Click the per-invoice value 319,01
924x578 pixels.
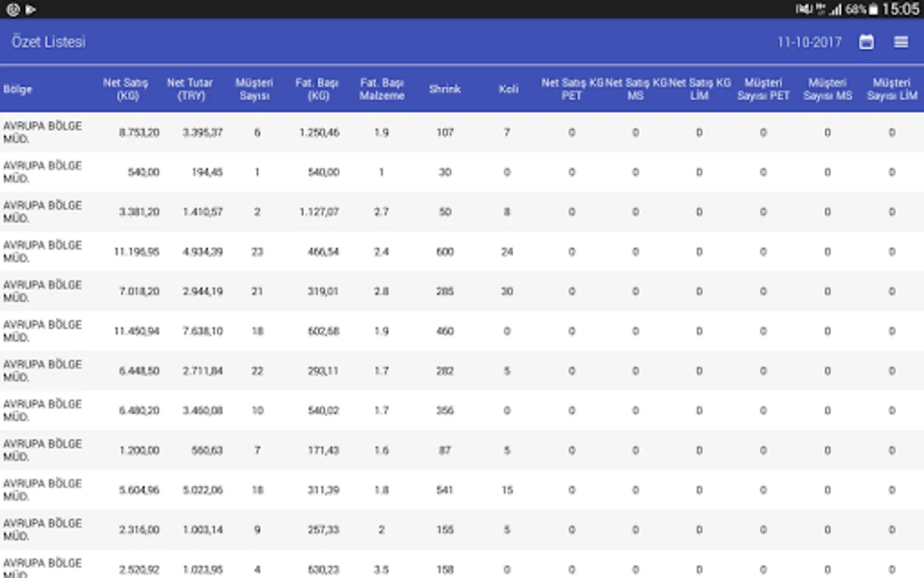323,292
